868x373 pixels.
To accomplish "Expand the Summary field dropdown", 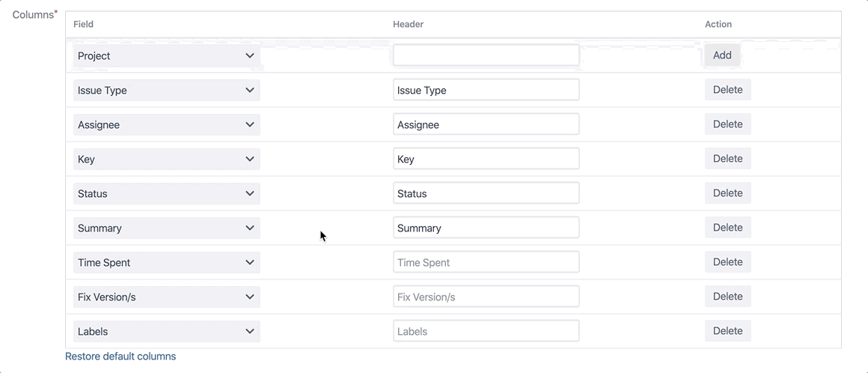I will (x=166, y=228).
